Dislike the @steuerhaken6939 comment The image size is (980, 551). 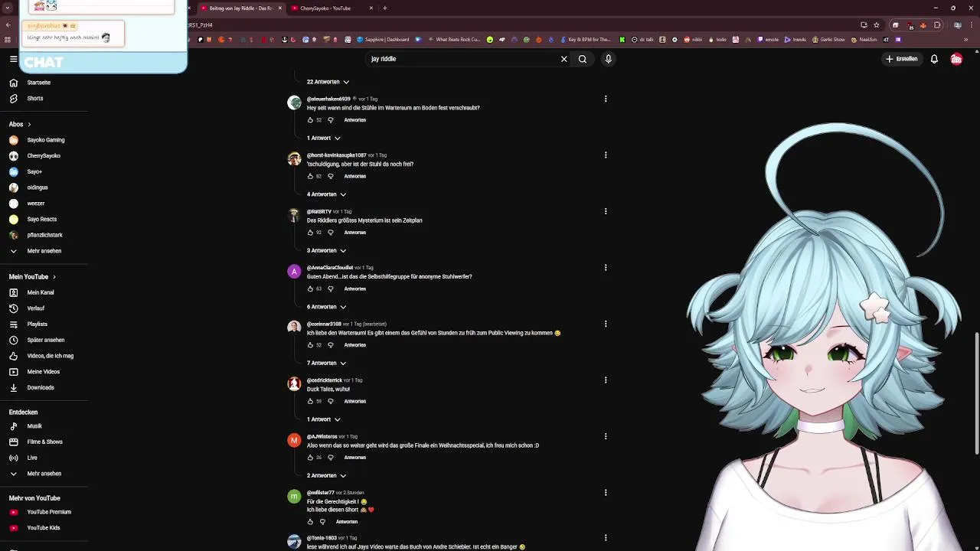[331, 120]
